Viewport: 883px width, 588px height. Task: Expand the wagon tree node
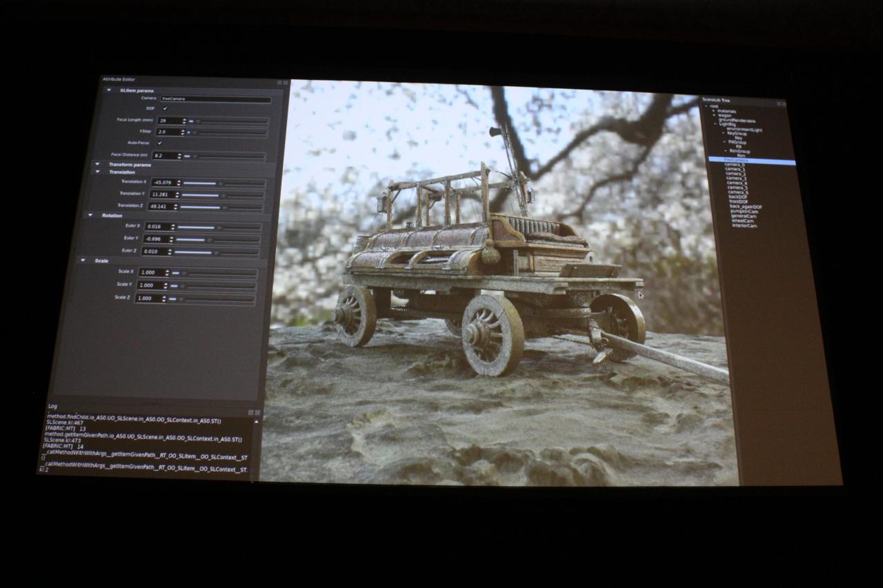click(714, 115)
